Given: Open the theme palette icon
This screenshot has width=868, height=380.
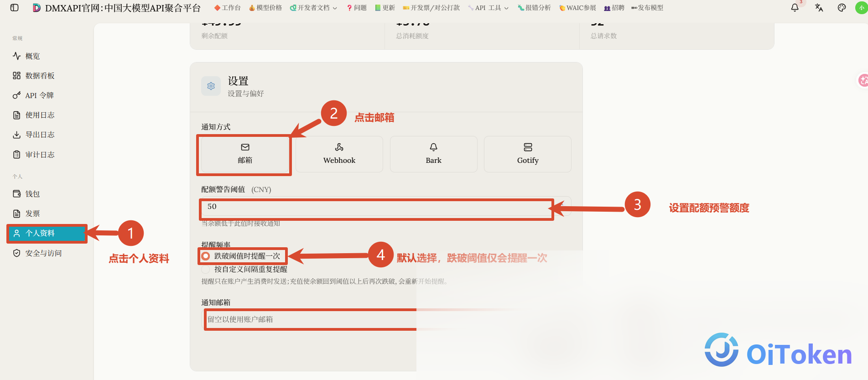Looking at the screenshot, I should [842, 8].
